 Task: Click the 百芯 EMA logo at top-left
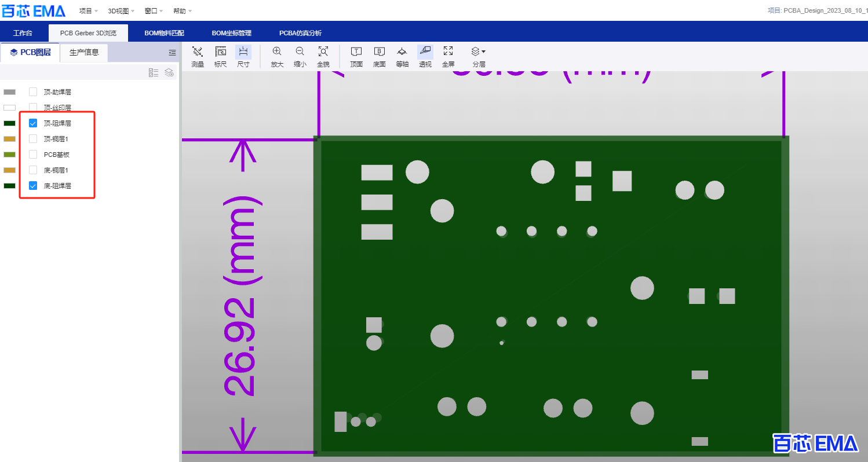[x=33, y=10]
